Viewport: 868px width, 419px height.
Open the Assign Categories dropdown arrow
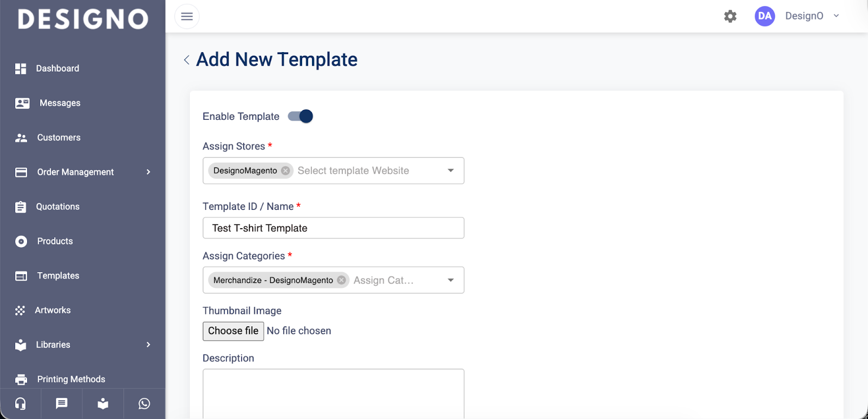(450, 280)
